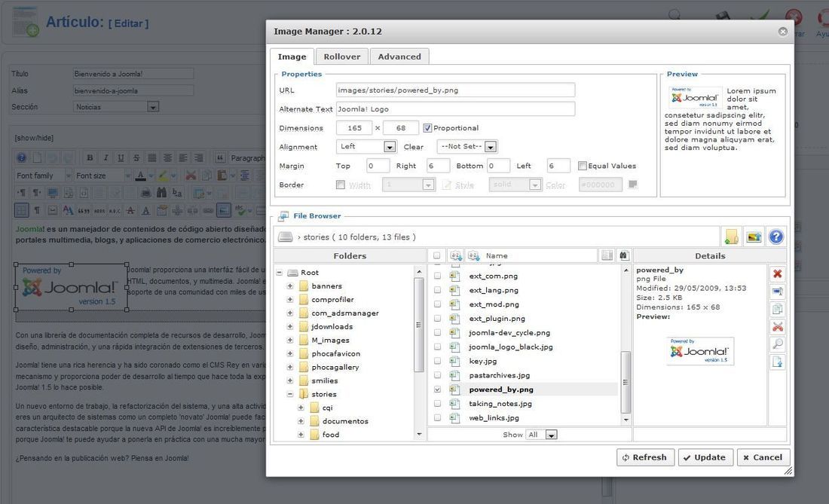
Task: Click the new document icon in the editor toolbar
Action: pos(37,157)
